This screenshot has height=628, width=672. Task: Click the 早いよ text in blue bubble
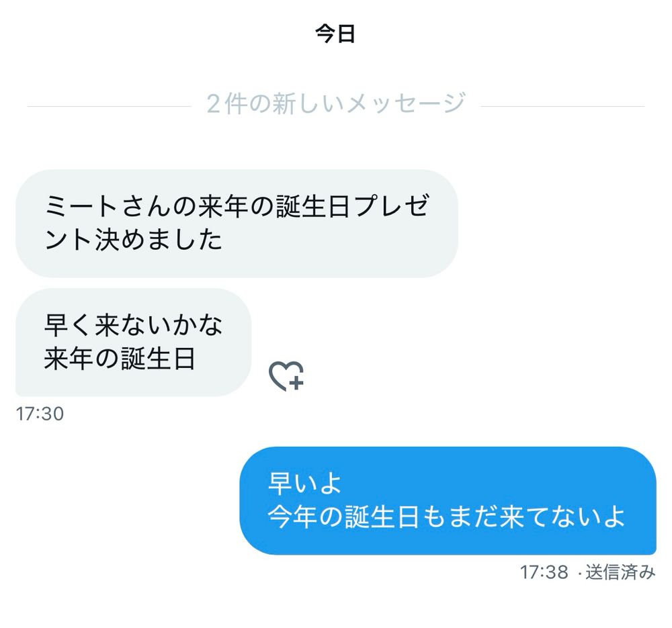click(x=304, y=484)
